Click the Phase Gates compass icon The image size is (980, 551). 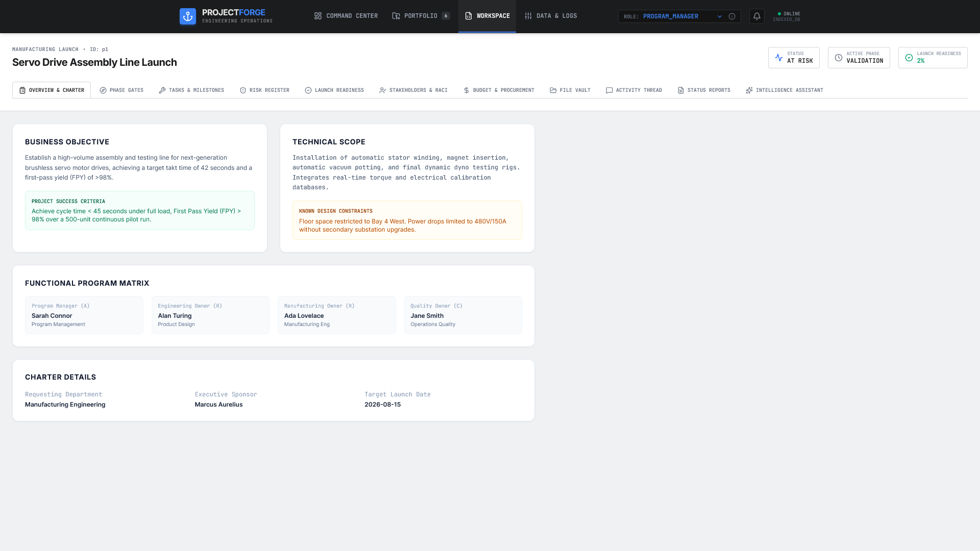103,90
